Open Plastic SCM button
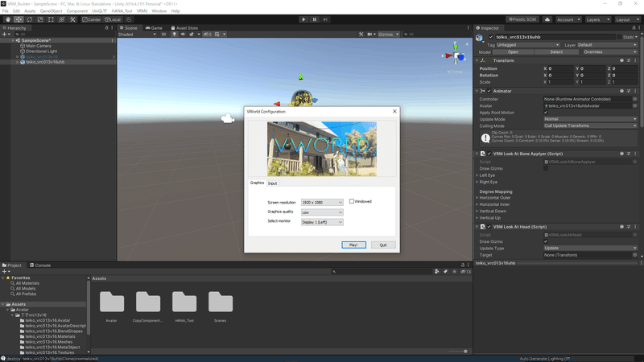Image resolution: width=644 pixels, height=362 pixels. click(x=522, y=19)
